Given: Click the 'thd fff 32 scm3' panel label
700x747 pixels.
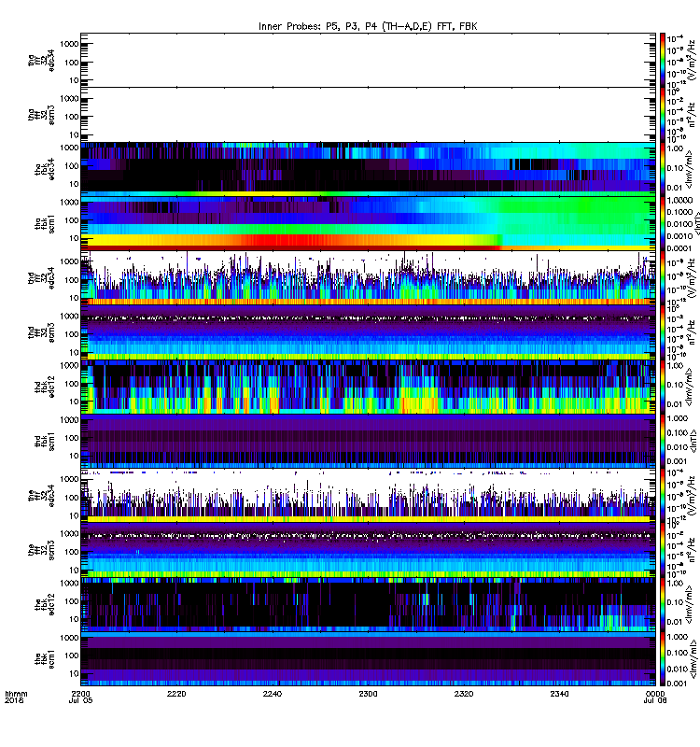Looking at the screenshot, I should pos(41,332).
